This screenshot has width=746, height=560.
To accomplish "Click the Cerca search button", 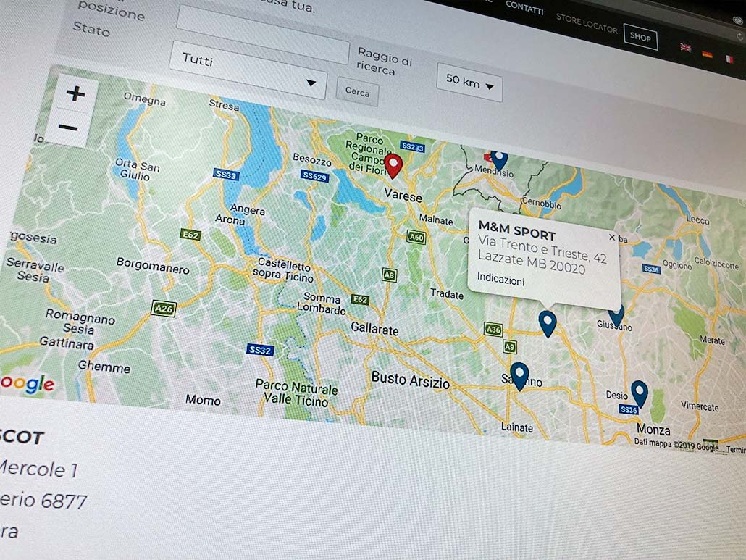I will (357, 91).
